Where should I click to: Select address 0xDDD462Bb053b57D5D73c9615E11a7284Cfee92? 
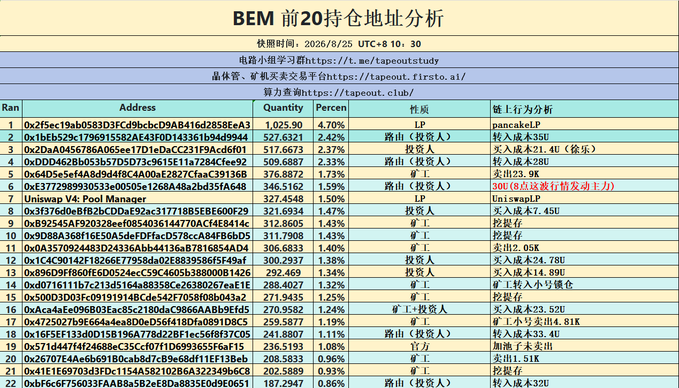[x=138, y=162]
